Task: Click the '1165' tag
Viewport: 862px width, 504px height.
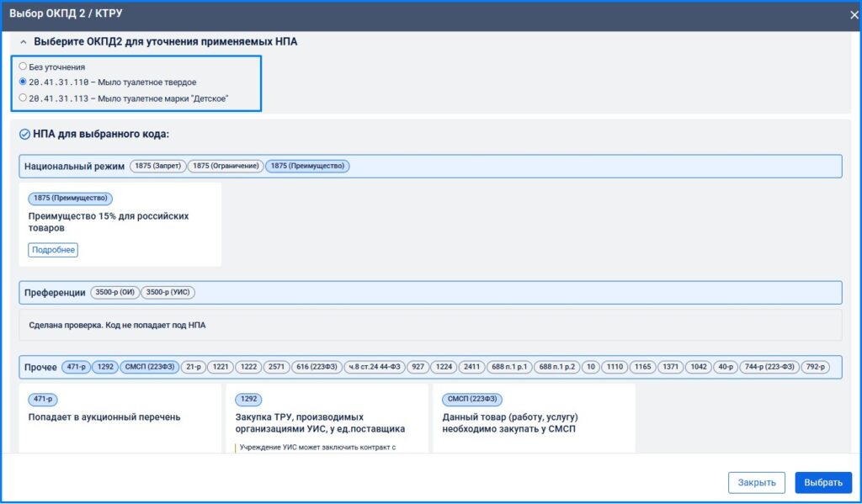Action: (642, 367)
